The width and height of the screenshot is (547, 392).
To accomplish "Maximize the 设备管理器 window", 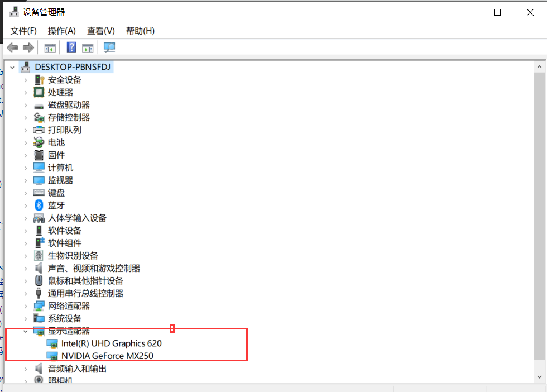I will (497, 12).
